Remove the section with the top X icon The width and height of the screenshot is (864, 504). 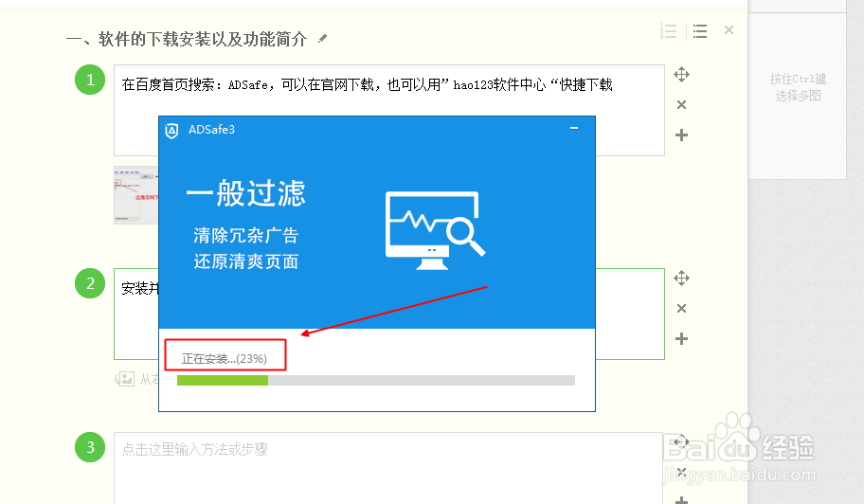(x=729, y=29)
